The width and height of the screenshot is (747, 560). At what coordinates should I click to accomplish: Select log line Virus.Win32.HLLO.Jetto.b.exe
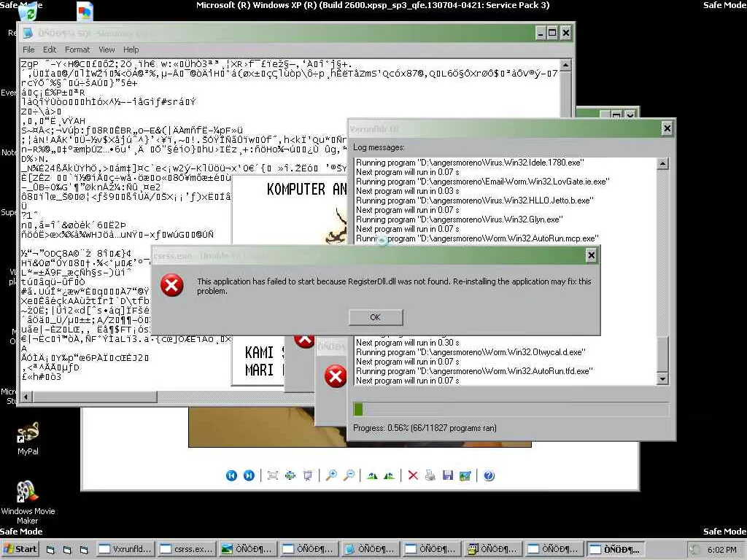tap(474, 201)
